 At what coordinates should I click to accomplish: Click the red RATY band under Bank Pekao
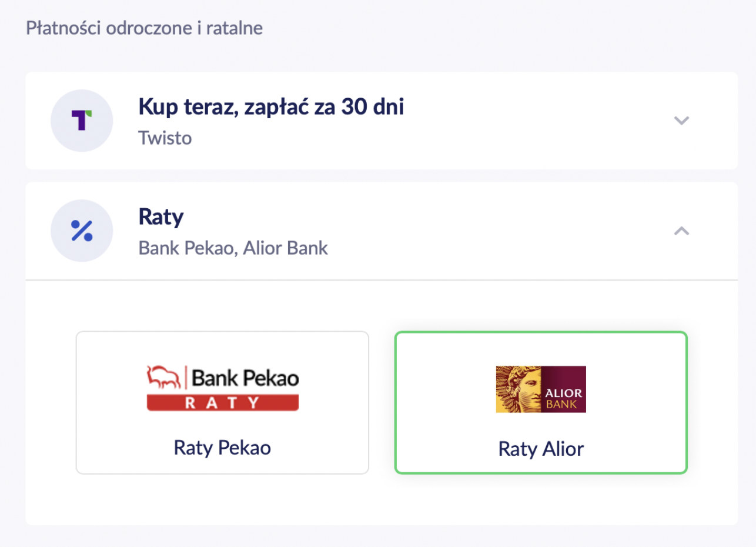coord(222,402)
